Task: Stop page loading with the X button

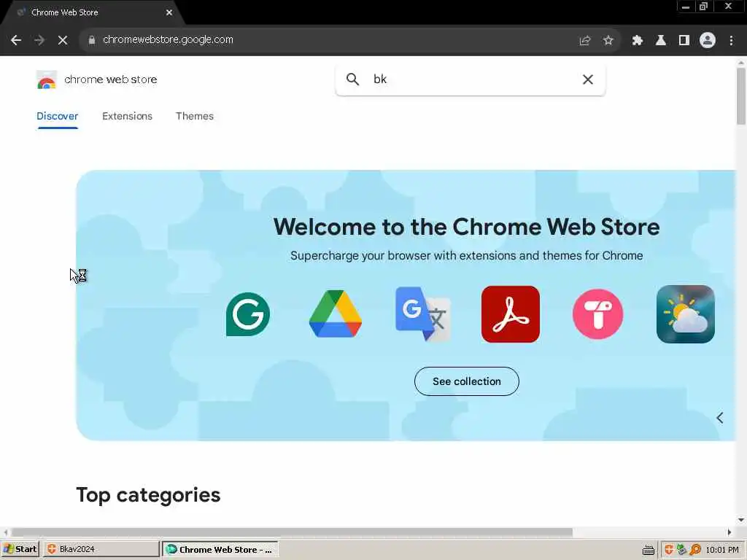Action: coord(63,40)
